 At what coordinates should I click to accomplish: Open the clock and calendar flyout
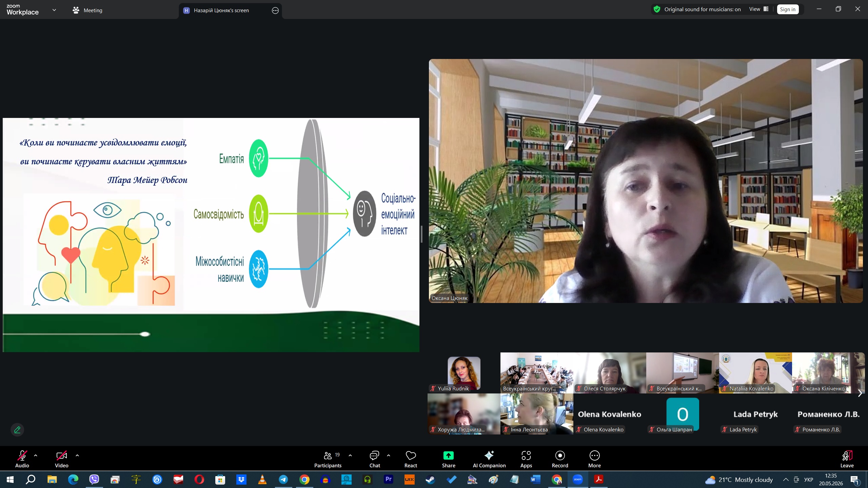(831, 480)
